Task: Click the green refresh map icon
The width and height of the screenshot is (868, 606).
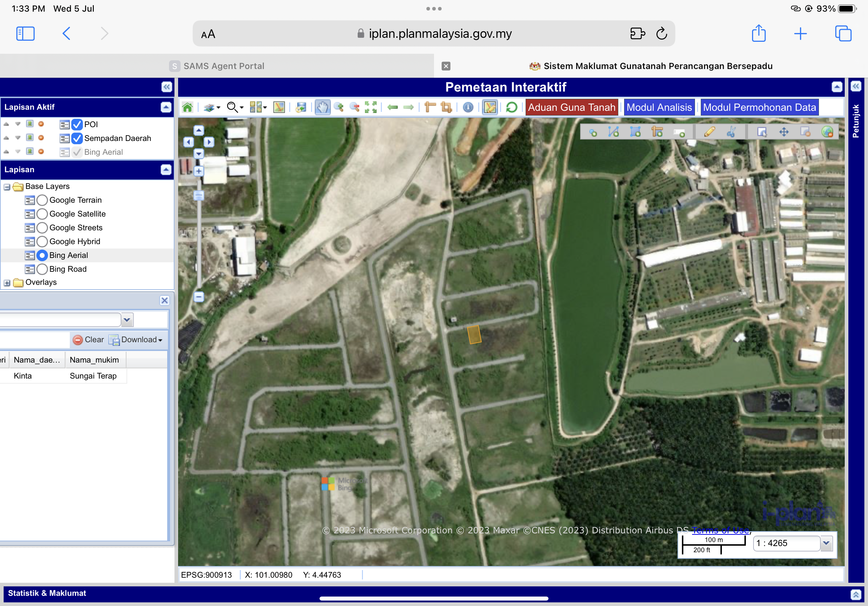Action: click(x=511, y=107)
